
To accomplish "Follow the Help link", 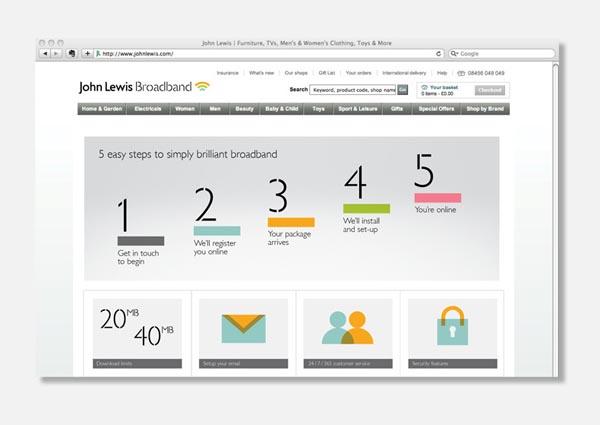I will pyautogui.click(x=442, y=73).
